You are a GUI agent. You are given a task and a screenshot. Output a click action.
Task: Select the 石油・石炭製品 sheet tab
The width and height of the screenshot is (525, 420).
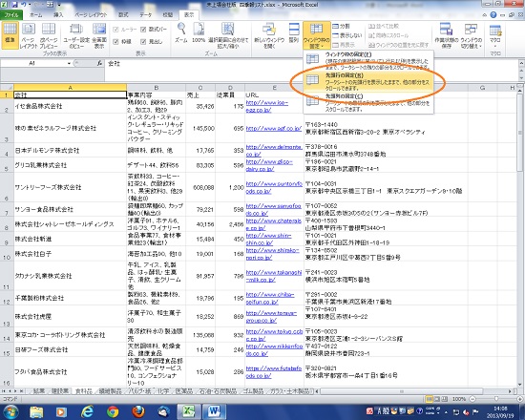pyautogui.click(x=218, y=390)
